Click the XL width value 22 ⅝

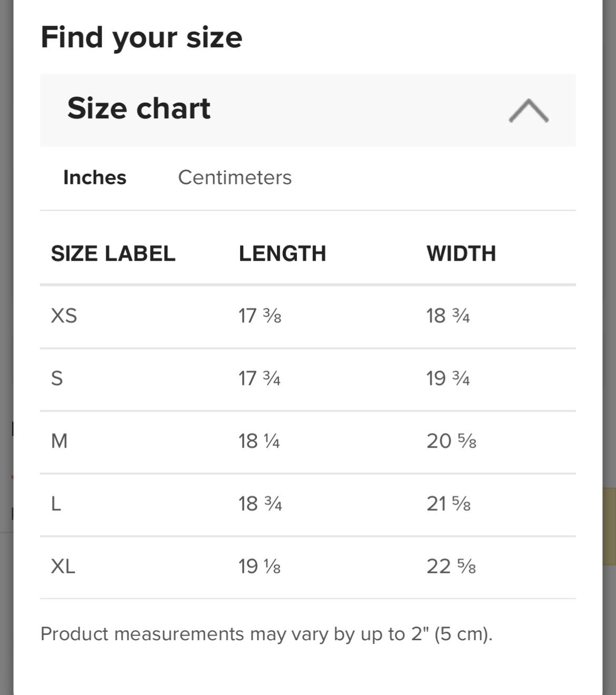point(451,567)
